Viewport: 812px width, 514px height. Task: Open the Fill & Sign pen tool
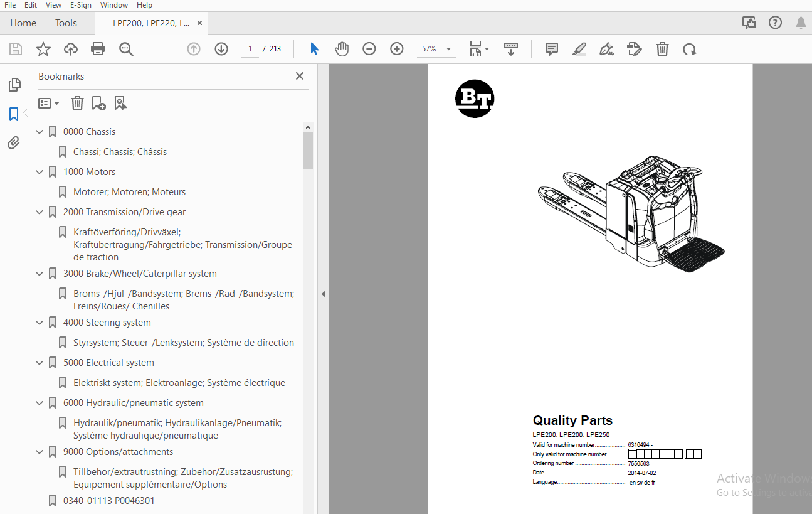pos(606,49)
